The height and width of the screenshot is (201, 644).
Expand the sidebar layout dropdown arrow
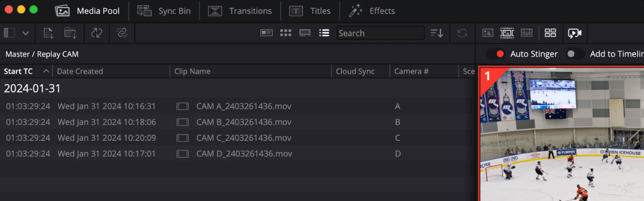[25, 33]
